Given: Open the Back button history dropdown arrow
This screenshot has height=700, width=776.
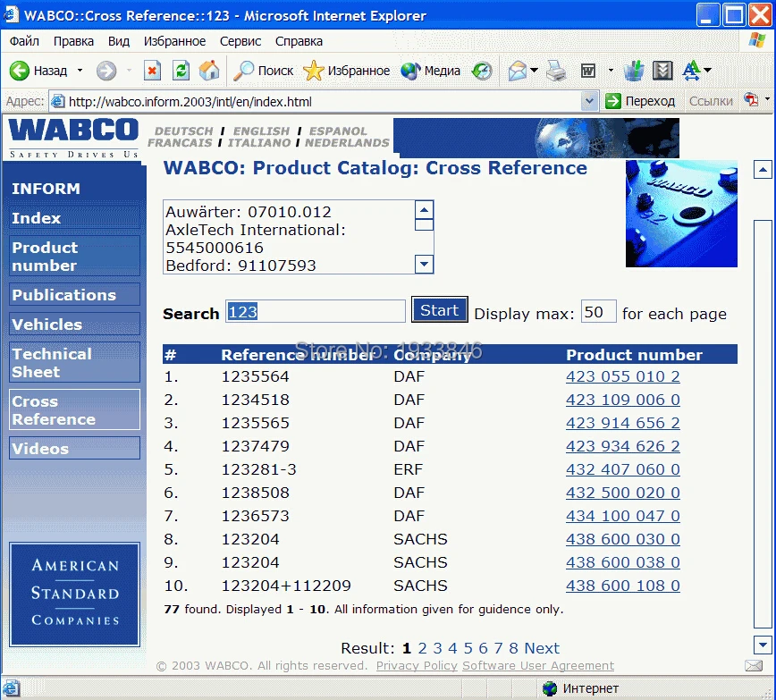Looking at the screenshot, I should tap(80, 71).
